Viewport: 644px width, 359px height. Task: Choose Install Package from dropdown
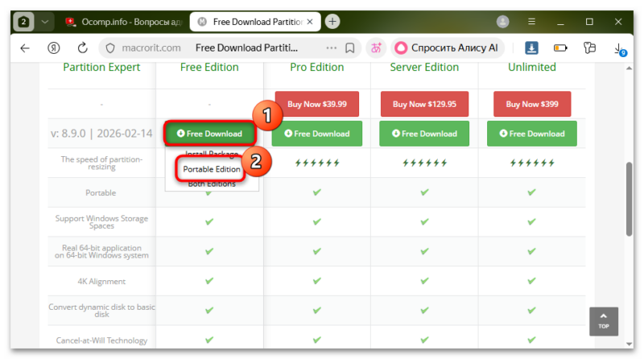(x=212, y=154)
